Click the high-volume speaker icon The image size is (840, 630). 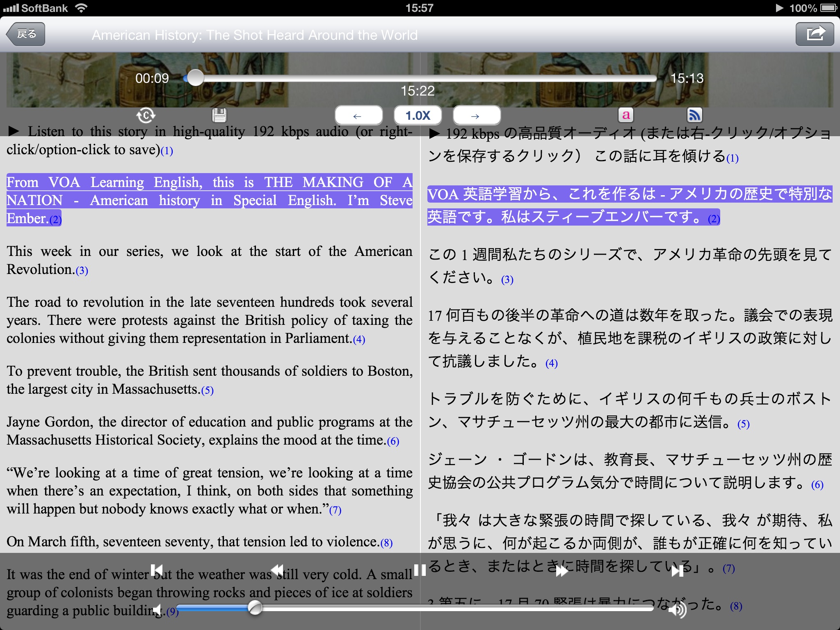click(x=678, y=610)
